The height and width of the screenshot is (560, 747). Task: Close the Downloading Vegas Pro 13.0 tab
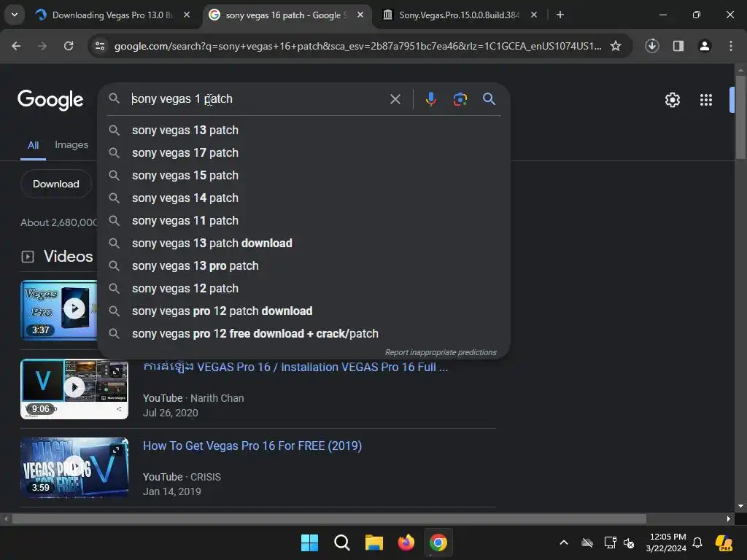[187, 15]
